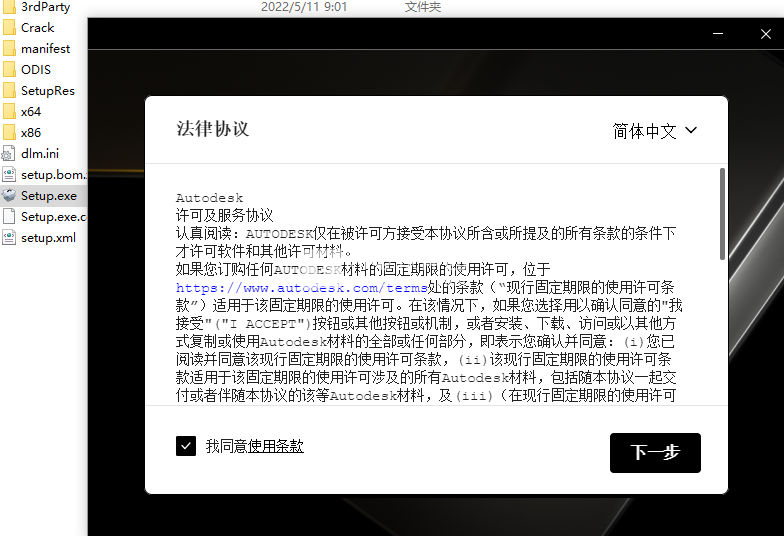Open the 使用条款 terms link
Screen dimensions: 784x536
(276, 446)
